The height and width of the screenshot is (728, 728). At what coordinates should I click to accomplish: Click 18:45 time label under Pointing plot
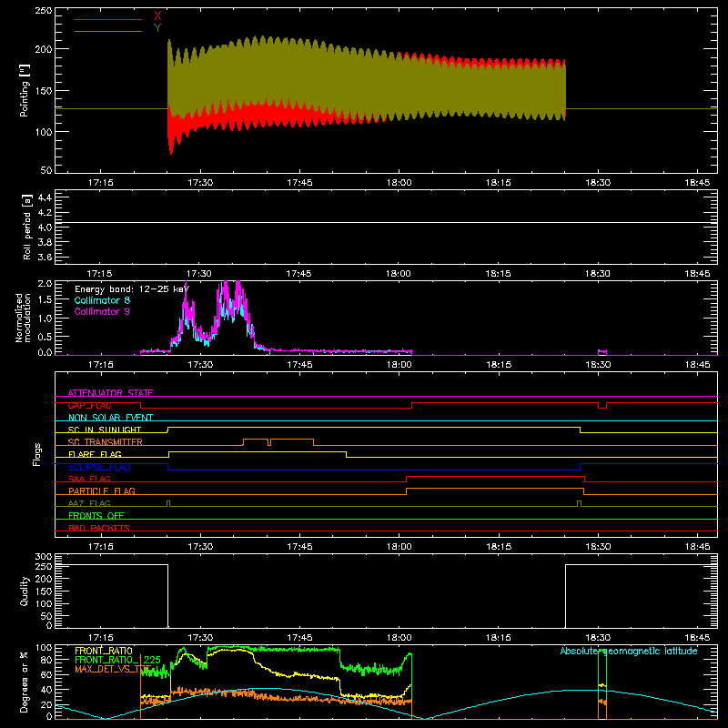pyautogui.click(x=697, y=183)
